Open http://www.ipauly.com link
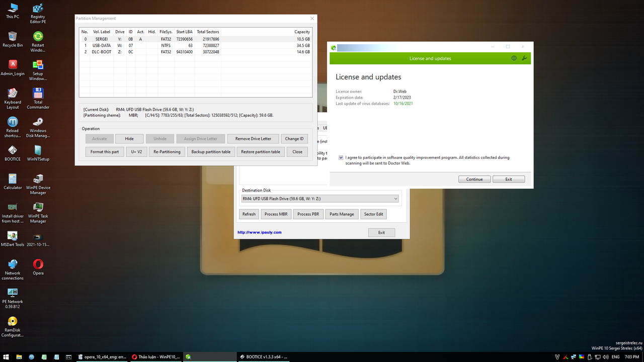The height and width of the screenshot is (362, 644). pos(260,232)
